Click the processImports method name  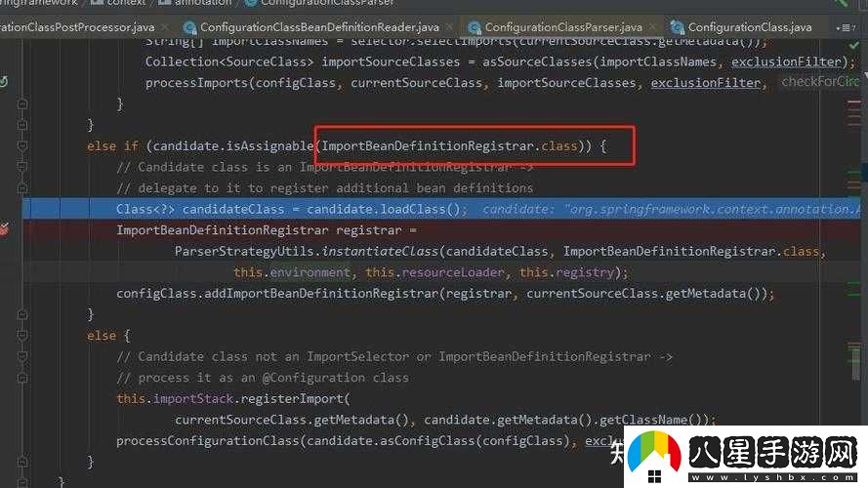tap(196, 83)
